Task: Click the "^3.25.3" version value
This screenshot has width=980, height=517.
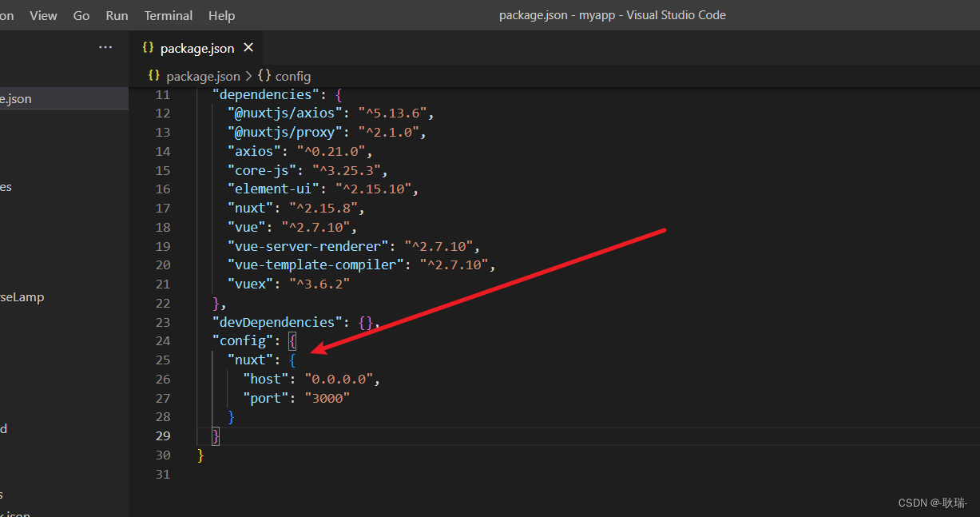Action: (347, 170)
